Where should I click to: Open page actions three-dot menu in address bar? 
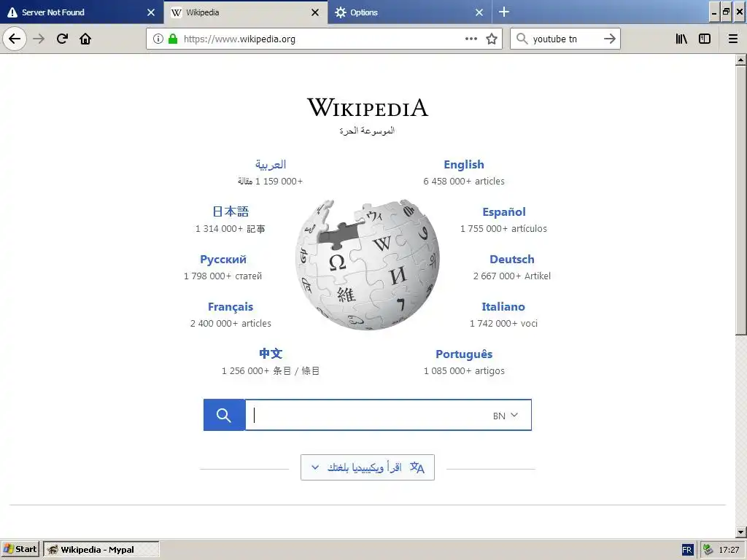[x=471, y=39]
